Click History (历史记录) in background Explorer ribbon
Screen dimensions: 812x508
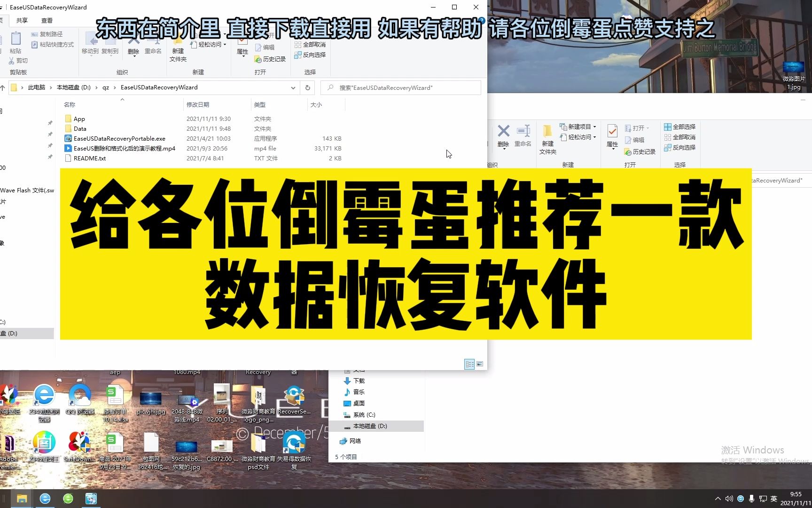(640, 152)
